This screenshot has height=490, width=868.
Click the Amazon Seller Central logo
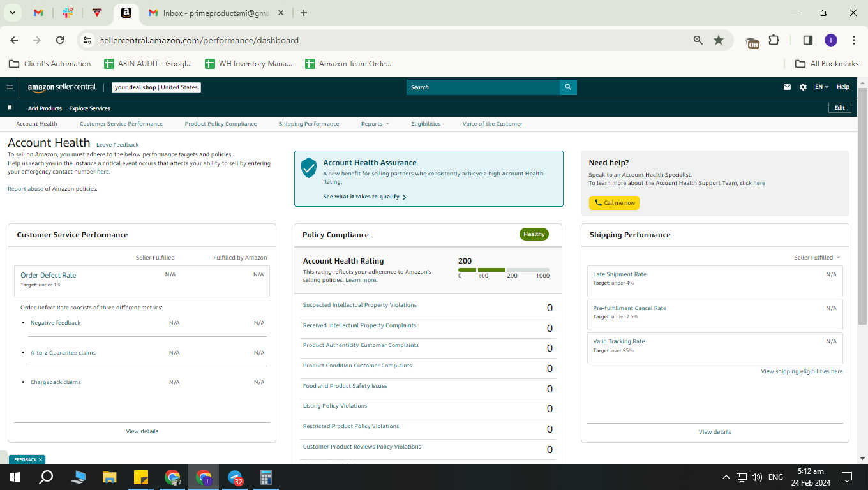(62, 87)
